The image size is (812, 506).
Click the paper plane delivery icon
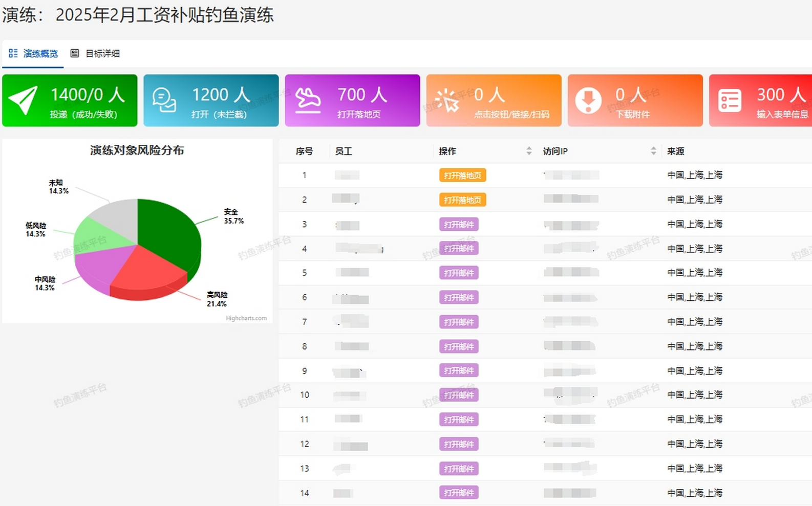23,100
